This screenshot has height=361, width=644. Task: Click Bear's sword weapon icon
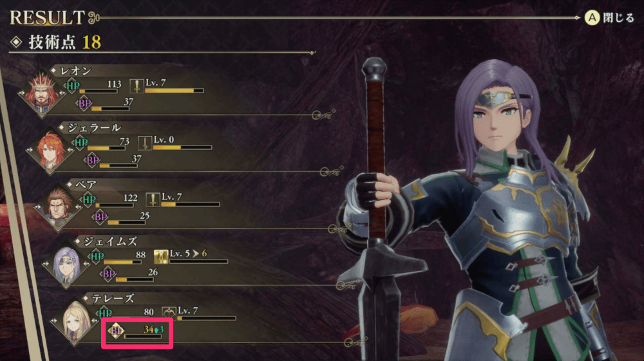tap(153, 199)
